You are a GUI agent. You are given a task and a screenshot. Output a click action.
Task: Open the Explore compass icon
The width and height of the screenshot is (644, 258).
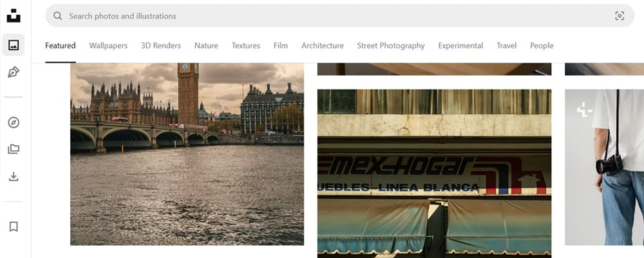click(x=14, y=122)
